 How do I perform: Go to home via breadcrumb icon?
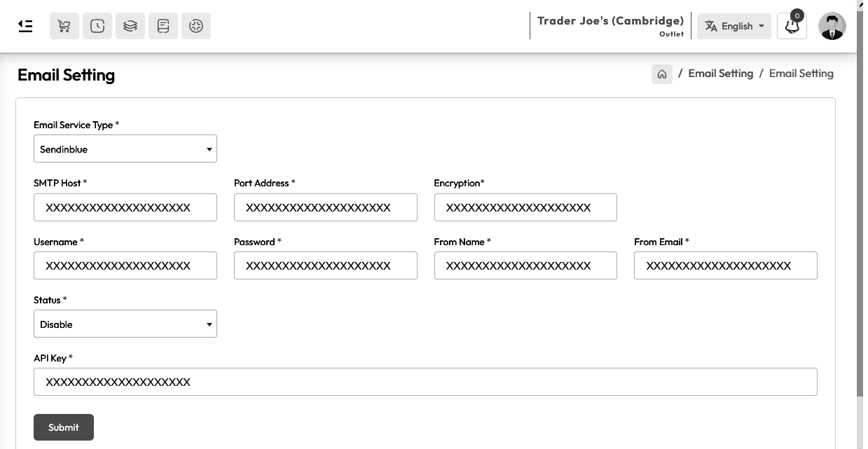(662, 74)
